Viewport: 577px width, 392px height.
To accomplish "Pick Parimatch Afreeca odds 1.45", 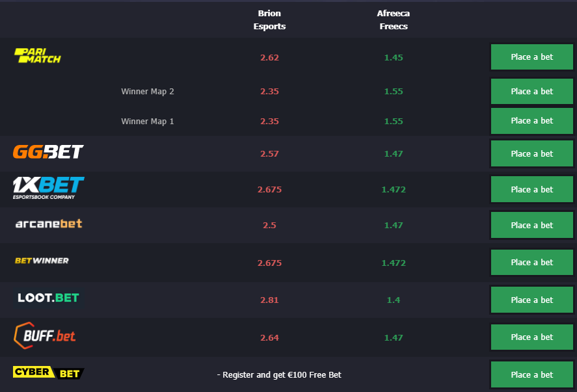I will [x=394, y=57].
